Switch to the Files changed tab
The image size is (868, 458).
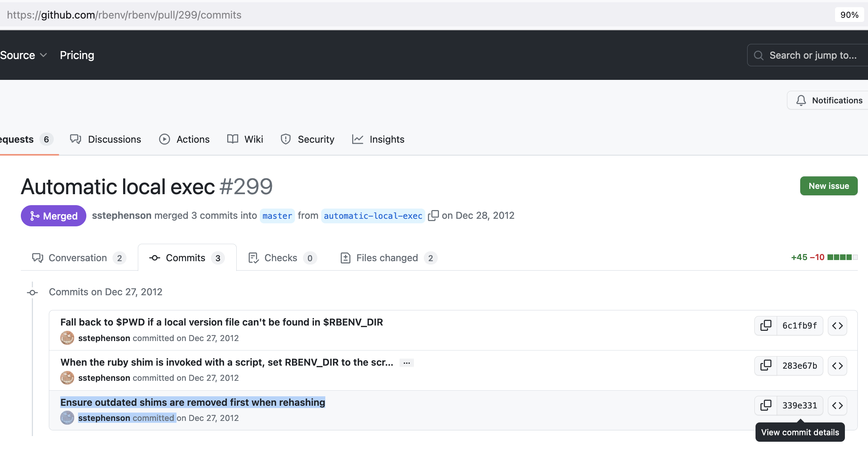click(389, 258)
